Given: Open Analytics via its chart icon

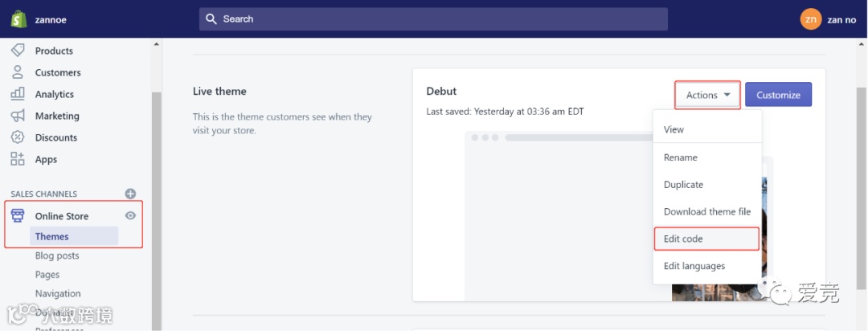Looking at the screenshot, I should click(x=18, y=94).
